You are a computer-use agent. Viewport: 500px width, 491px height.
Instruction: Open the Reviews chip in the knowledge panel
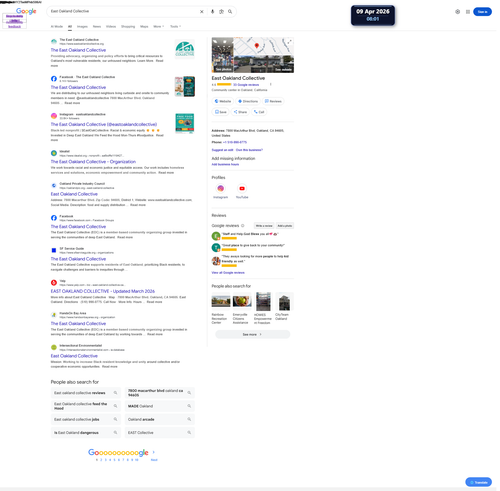click(x=273, y=101)
